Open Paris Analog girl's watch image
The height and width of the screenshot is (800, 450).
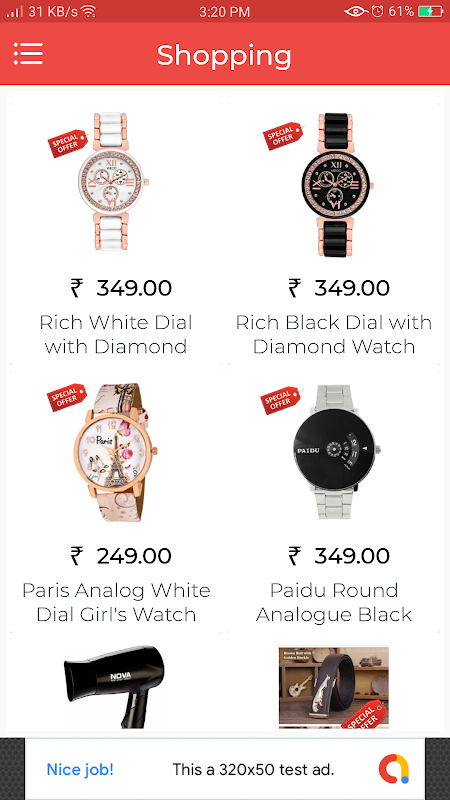115,452
